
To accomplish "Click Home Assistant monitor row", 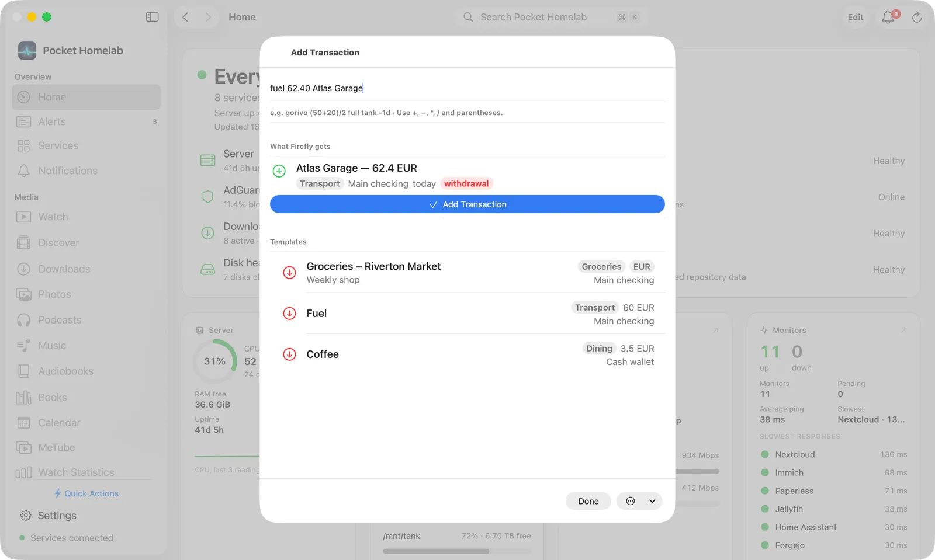I will (x=834, y=527).
